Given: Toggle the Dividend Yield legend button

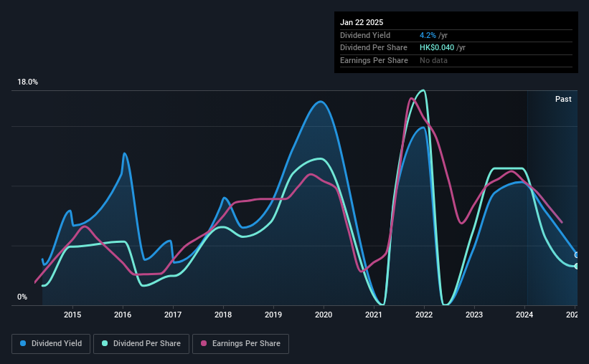Looking at the screenshot, I should pos(51,344).
